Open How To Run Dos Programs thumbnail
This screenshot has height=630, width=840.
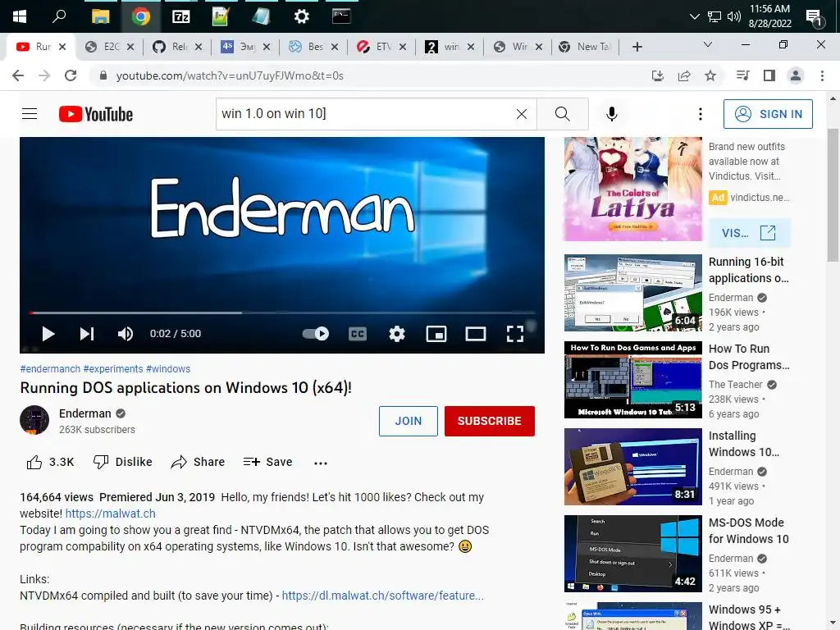pyautogui.click(x=632, y=380)
